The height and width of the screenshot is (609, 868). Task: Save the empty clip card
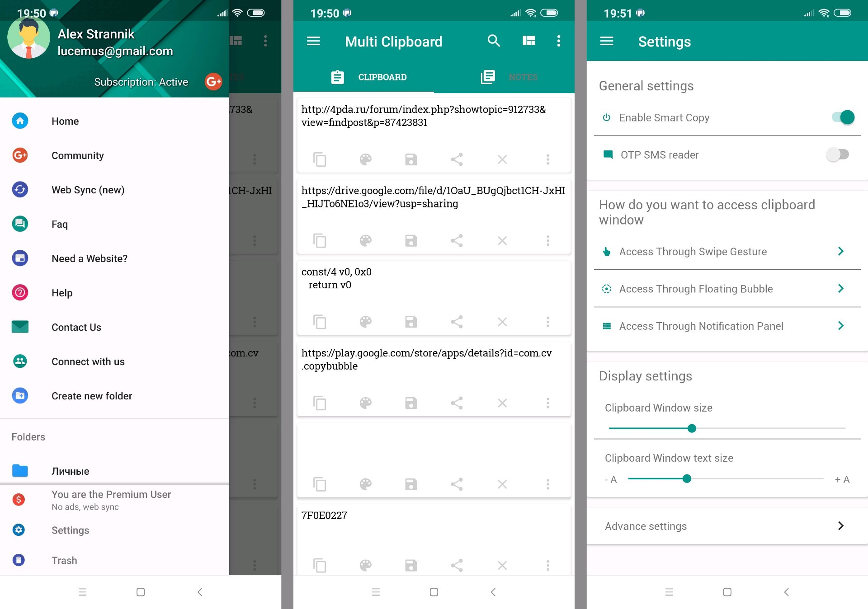tap(411, 484)
